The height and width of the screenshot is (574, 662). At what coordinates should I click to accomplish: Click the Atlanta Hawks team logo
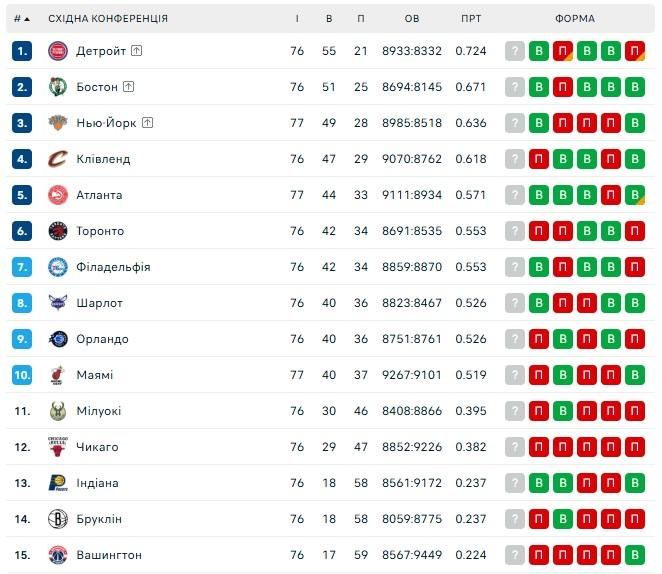tap(57, 195)
